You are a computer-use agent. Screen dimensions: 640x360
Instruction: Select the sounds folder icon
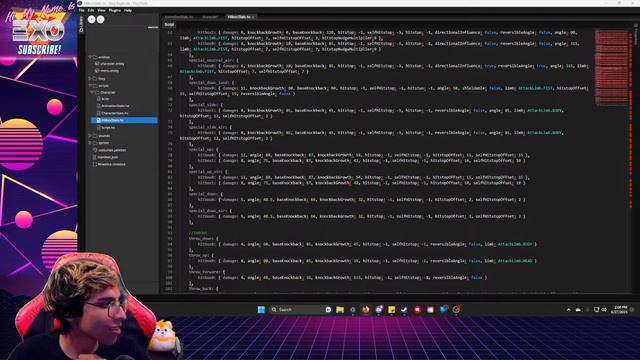[95, 136]
